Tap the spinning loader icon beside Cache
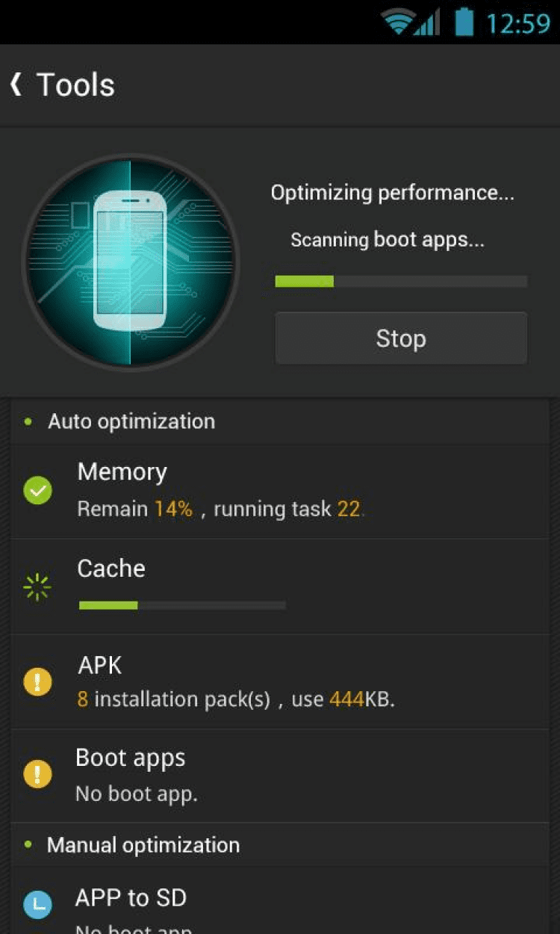Image resolution: width=560 pixels, height=934 pixels. [x=37, y=587]
